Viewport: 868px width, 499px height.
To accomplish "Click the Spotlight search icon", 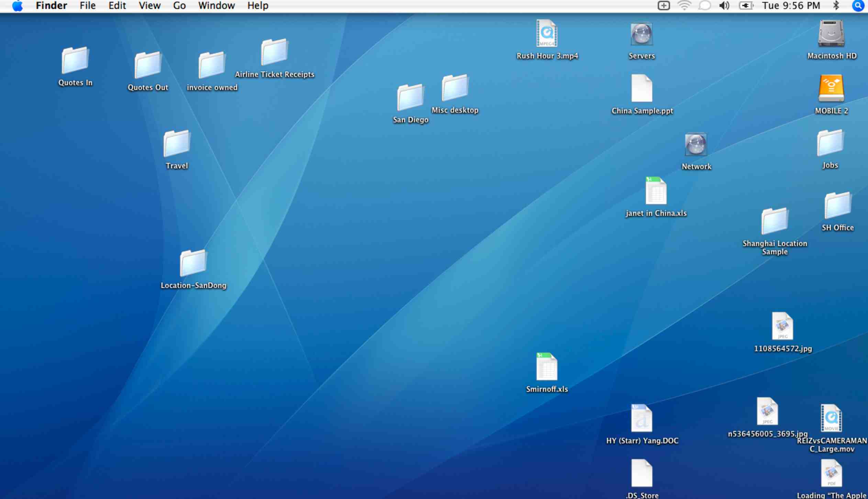I will pos(858,6).
